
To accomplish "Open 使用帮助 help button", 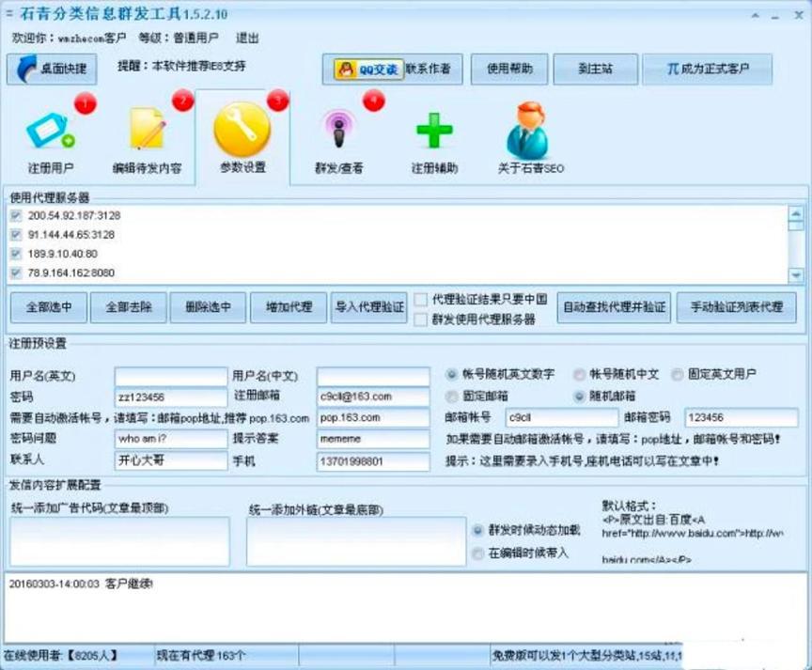I will 509,69.
